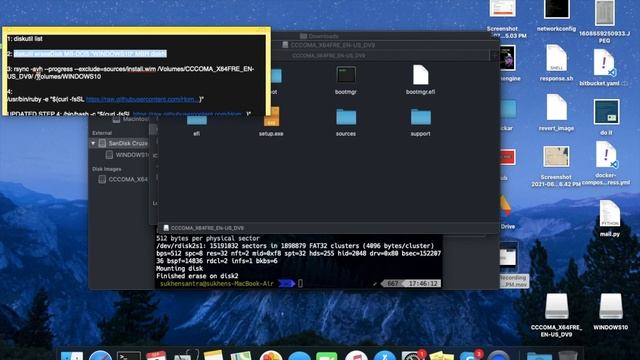The height and width of the screenshot is (360, 640).
Task: Select the support folder in Finder
Action: [420, 122]
